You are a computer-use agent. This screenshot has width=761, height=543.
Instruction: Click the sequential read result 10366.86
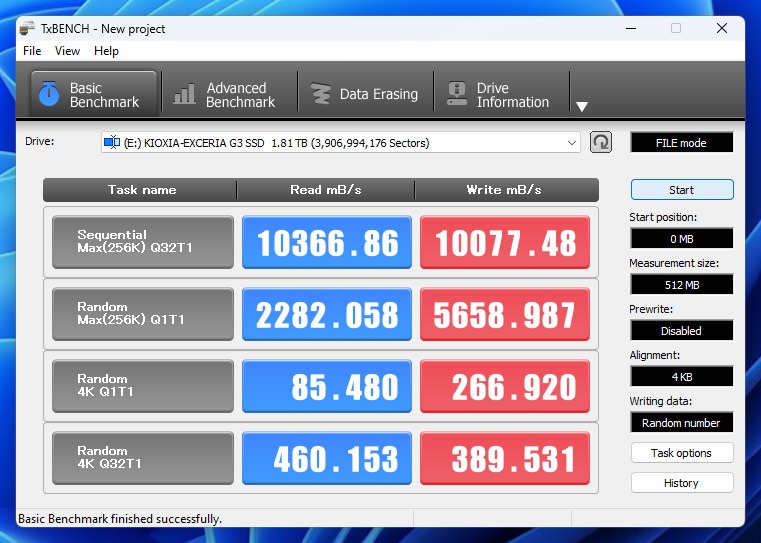coord(327,242)
